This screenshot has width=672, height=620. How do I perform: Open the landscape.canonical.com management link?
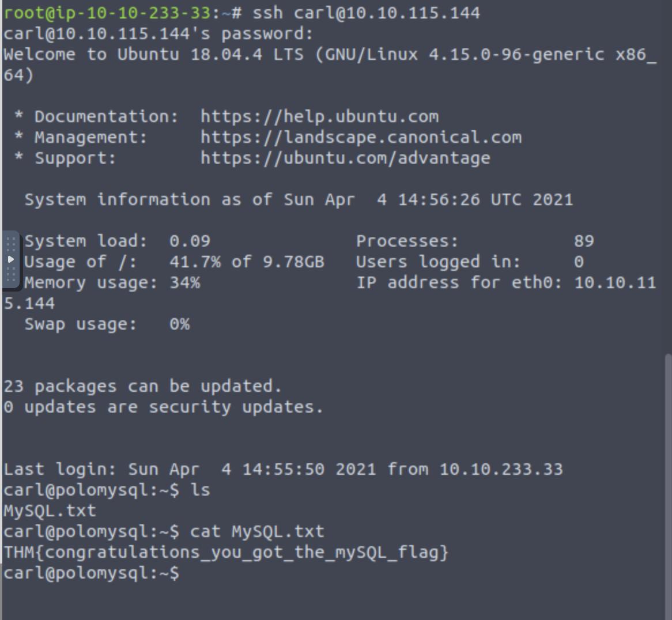361,137
